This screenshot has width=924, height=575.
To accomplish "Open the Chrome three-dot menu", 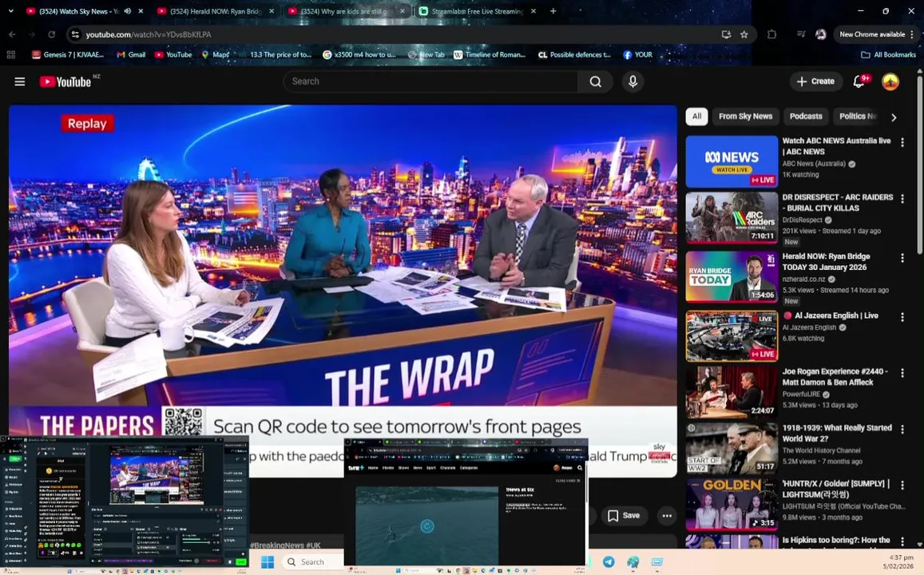I will [912, 34].
